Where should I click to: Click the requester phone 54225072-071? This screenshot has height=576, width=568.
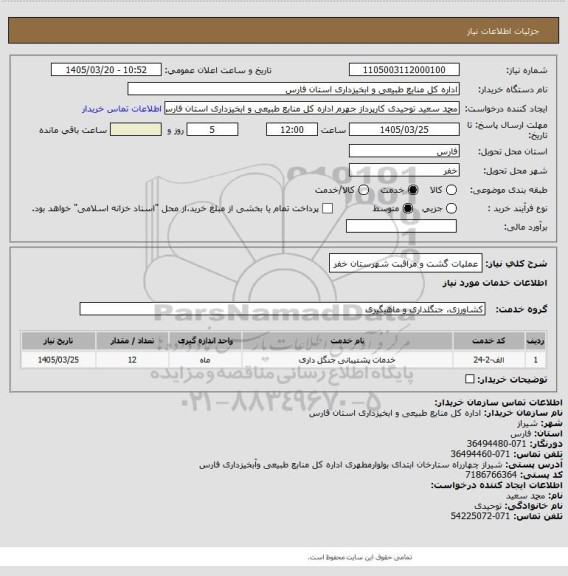(480, 516)
